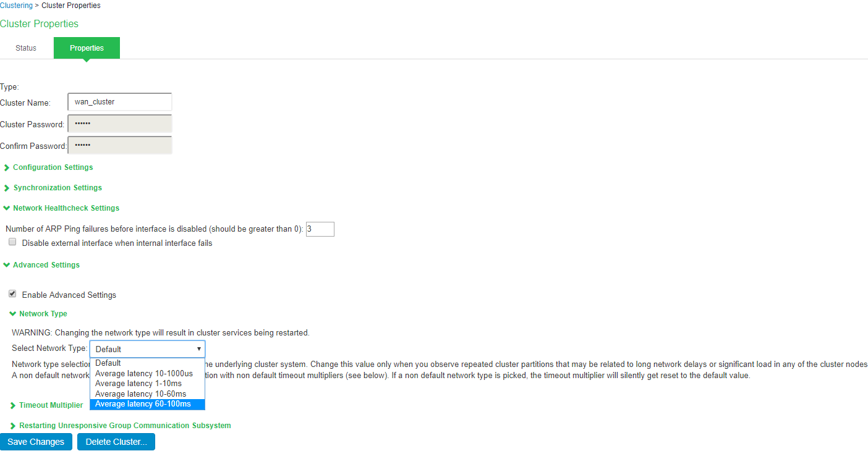The image size is (868, 451).
Task: Click Save Changes button
Action: click(36, 442)
